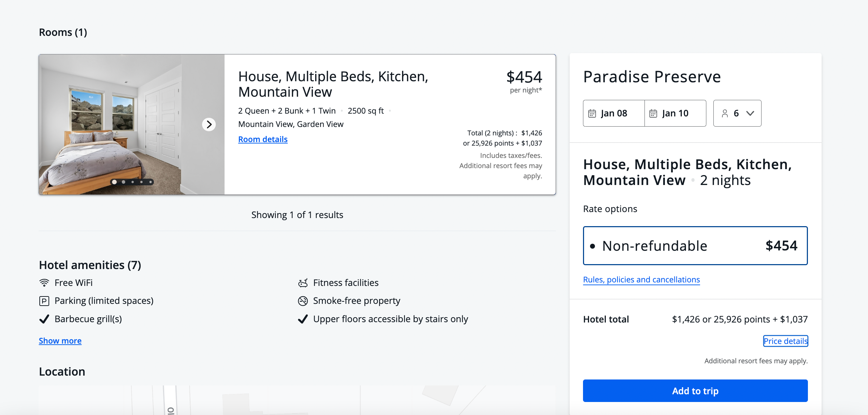Open the Price details link
The image size is (868, 415).
pyautogui.click(x=785, y=341)
